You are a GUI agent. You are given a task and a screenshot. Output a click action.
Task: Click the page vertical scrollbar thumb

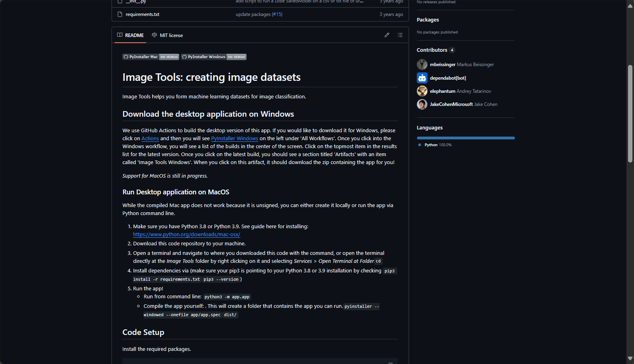pos(630,114)
